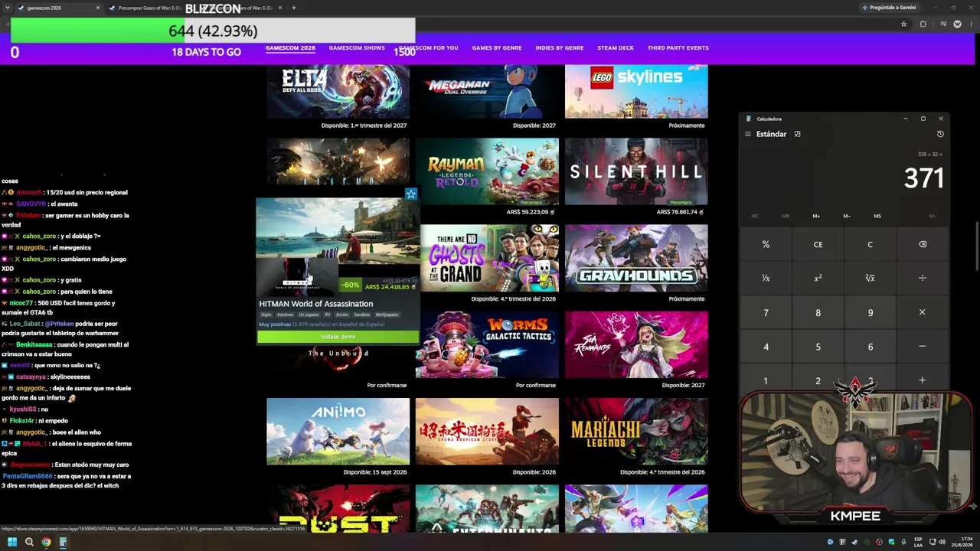Open the Rayman Legends Retold game card
The image size is (980, 551).
click(x=487, y=171)
